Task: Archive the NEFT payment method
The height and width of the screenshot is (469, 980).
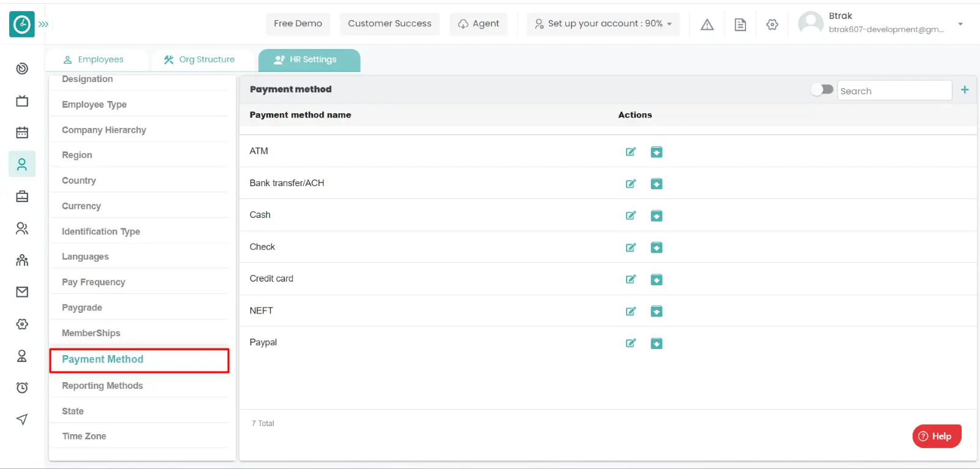Action: pyautogui.click(x=656, y=312)
